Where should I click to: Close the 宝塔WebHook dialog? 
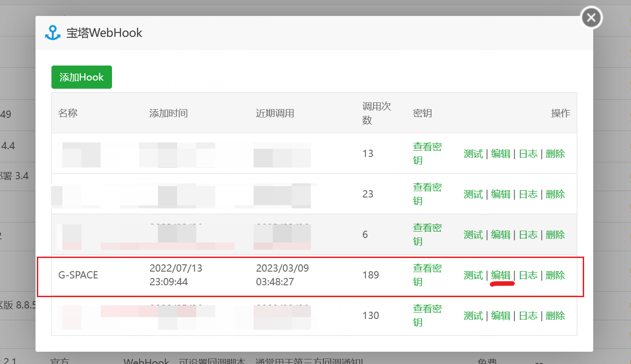pos(591,18)
